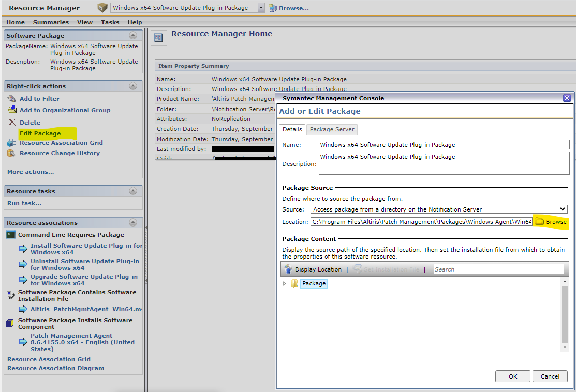The image size is (576, 392).
Task: Open the Tasks menu
Action: click(x=110, y=22)
